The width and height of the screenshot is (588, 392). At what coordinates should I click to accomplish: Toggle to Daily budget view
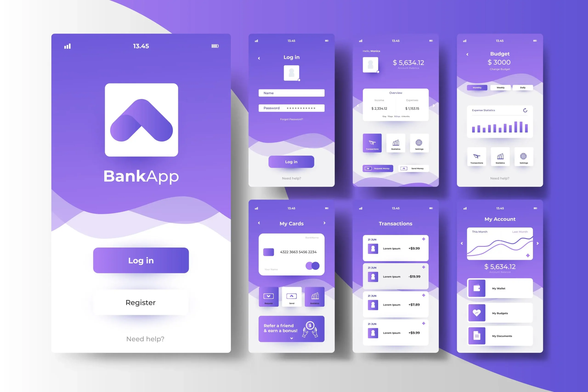coord(523,87)
